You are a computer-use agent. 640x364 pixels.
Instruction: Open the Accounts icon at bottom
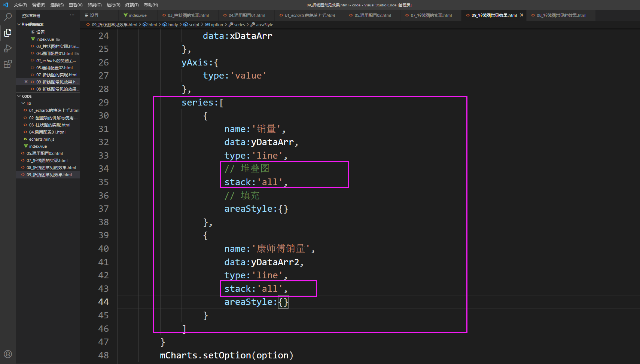(7, 354)
